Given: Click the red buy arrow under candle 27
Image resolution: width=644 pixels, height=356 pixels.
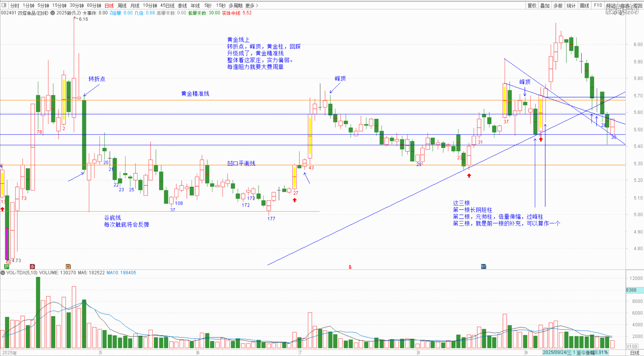Looking at the screenshot, I should coord(294,200).
